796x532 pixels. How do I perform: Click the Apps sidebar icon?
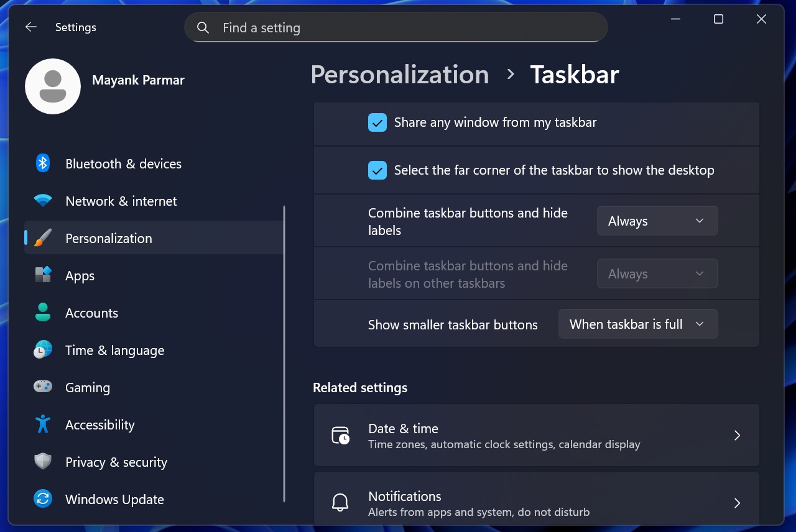(x=42, y=275)
